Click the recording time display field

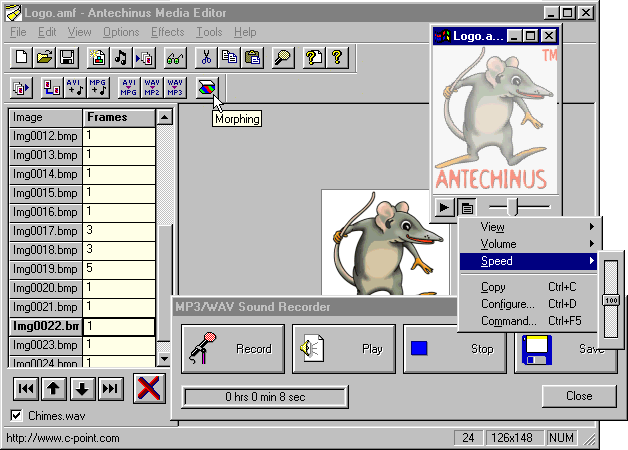(x=265, y=397)
